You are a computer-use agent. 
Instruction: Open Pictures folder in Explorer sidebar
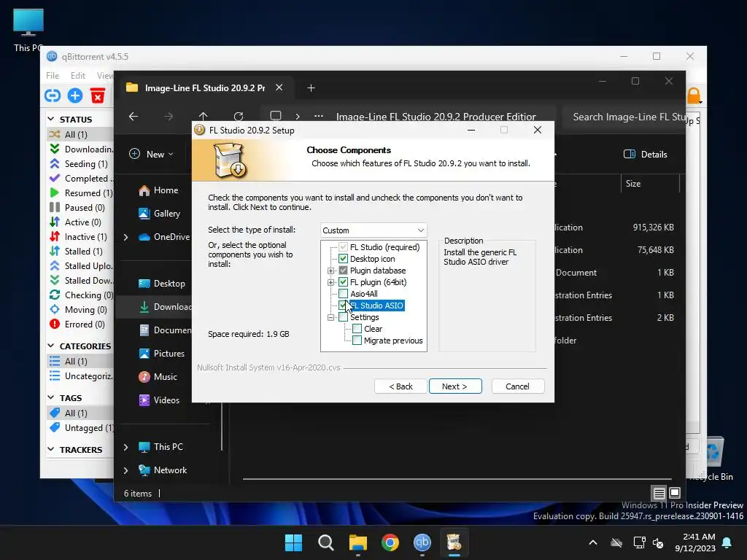(162, 354)
